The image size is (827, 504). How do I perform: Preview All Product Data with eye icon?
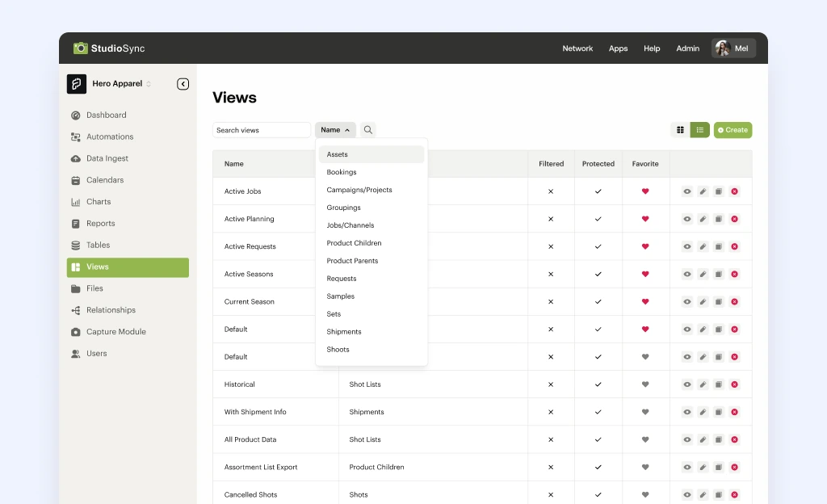[x=686, y=439]
